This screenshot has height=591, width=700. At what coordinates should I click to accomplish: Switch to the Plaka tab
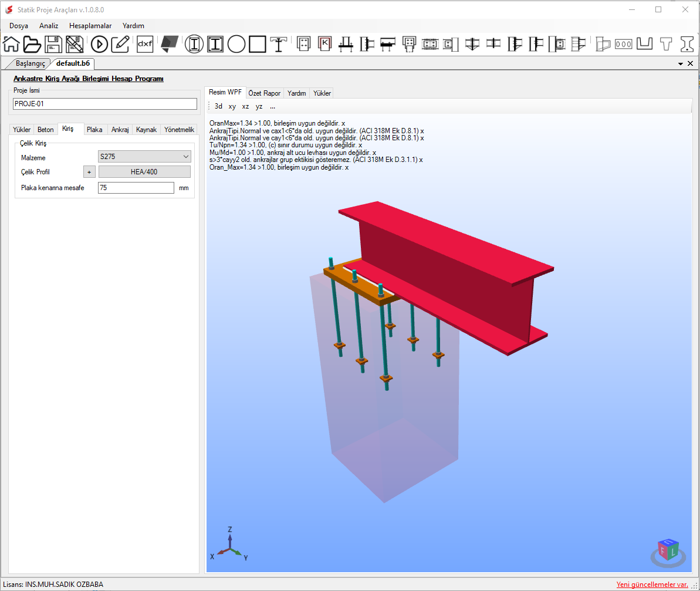94,130
